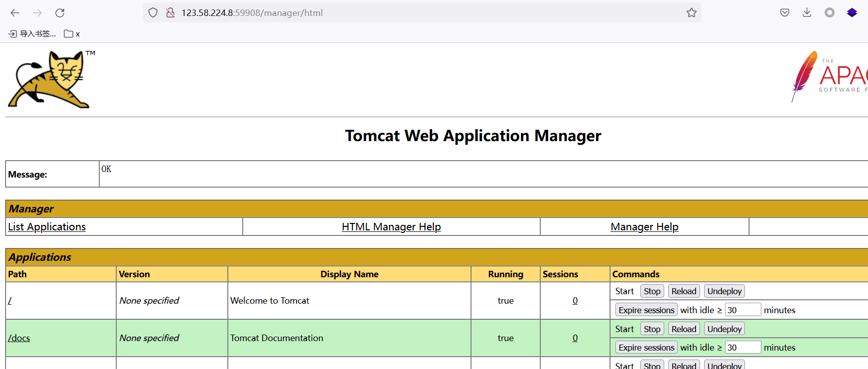Screen dimensions: 868x369
Task: Click the 'Applications' section title
Action: [x=40, y=257]
